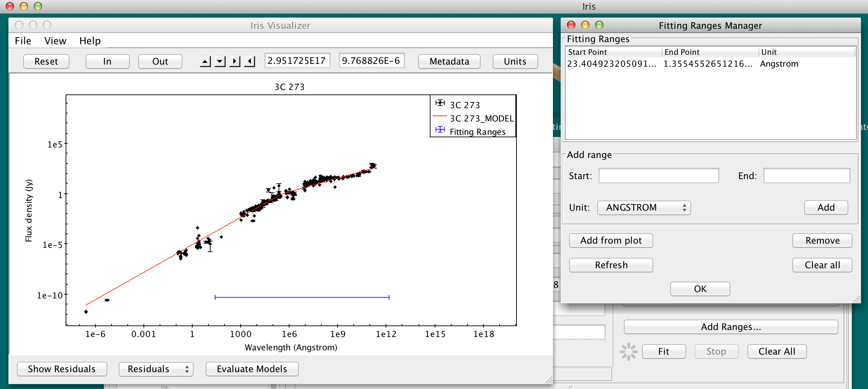Pan the plot right with the right arrow
The image size is (868, 389).
[x=235, y=62]
